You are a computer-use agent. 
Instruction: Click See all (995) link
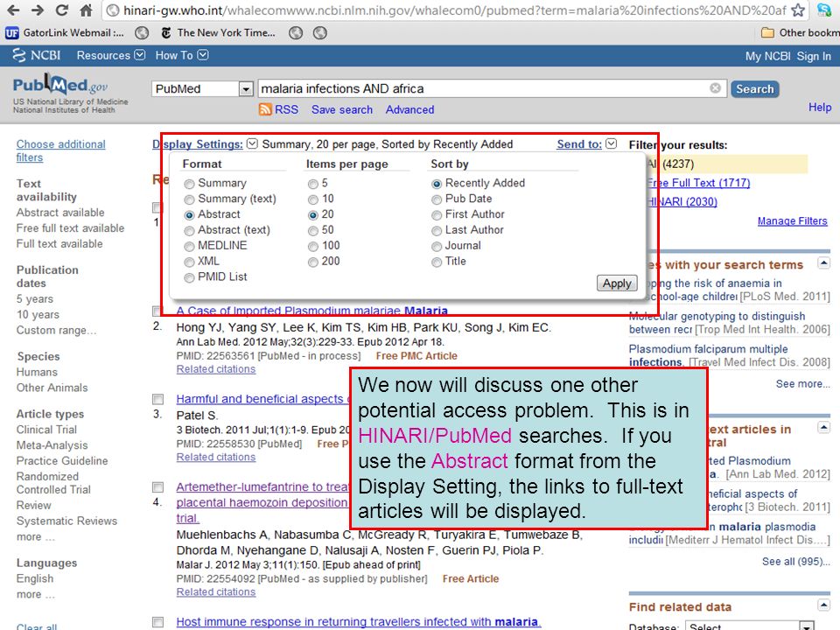(795, 562)
